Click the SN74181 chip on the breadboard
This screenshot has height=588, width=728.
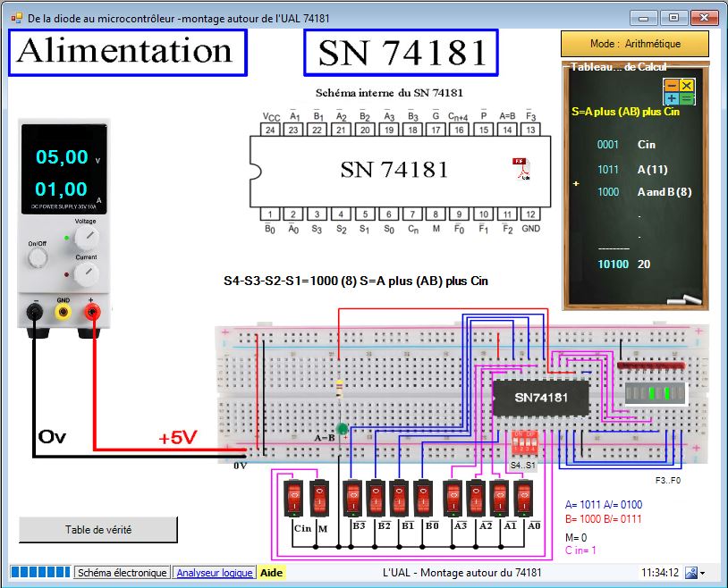540,398
